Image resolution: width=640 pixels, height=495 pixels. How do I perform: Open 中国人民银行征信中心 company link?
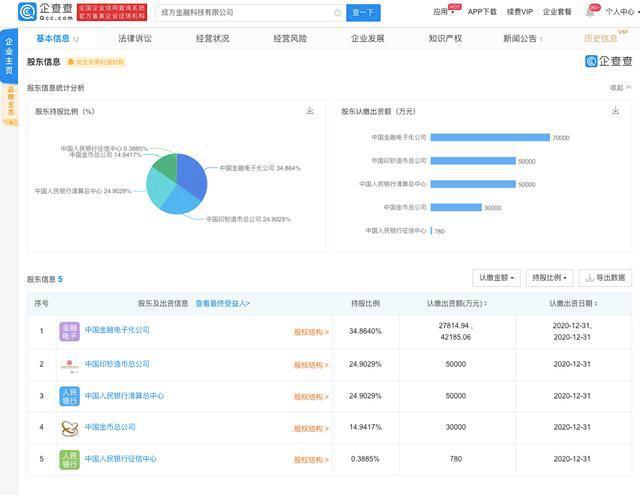(121, 459)
